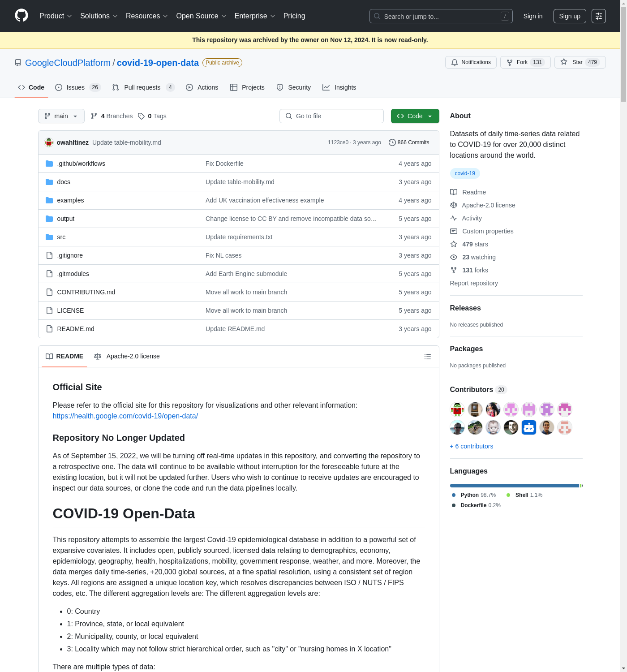Open the Actions tab
627x672 pixels.
click(x=202, y=87)
